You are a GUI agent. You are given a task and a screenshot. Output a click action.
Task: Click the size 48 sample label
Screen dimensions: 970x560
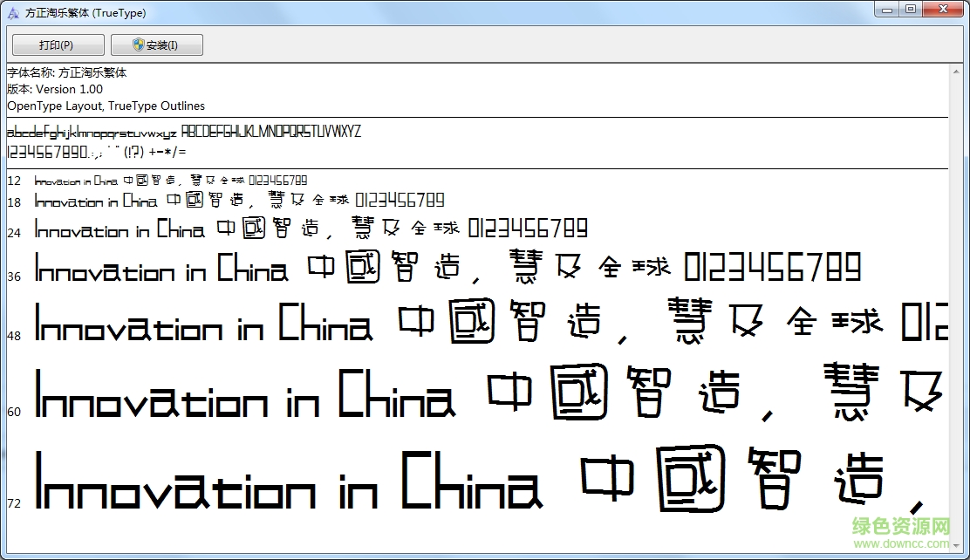point(14,336)
